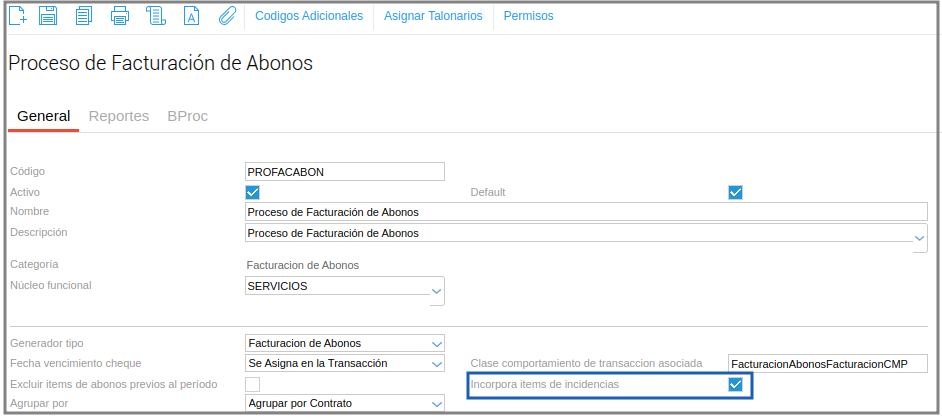Expand the Núcleo funcional dropdown
This screenshot has height=417, width=942.
(x=436, y=291)
